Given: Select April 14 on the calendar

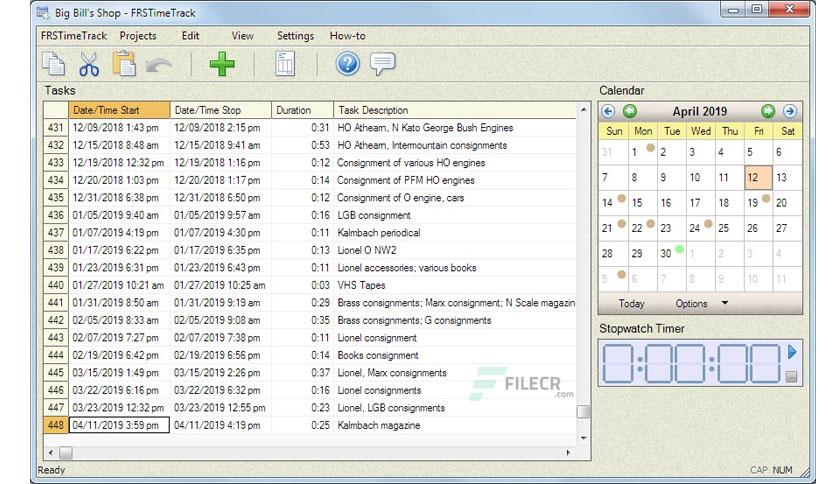Looking at the screenshot, I should click(x=613, y=203).
